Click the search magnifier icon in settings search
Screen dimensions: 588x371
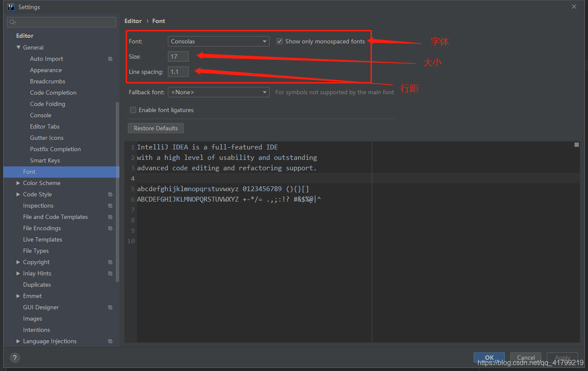pos(12,22)
